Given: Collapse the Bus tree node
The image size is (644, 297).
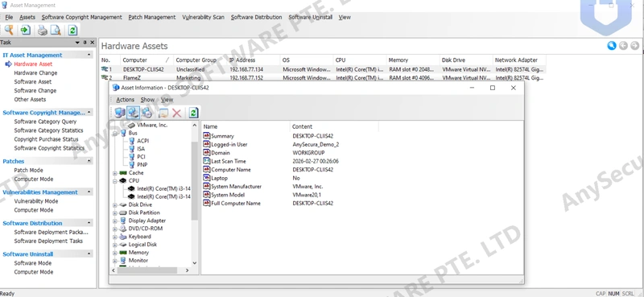Looking at the screenshot, I should 115,134.
